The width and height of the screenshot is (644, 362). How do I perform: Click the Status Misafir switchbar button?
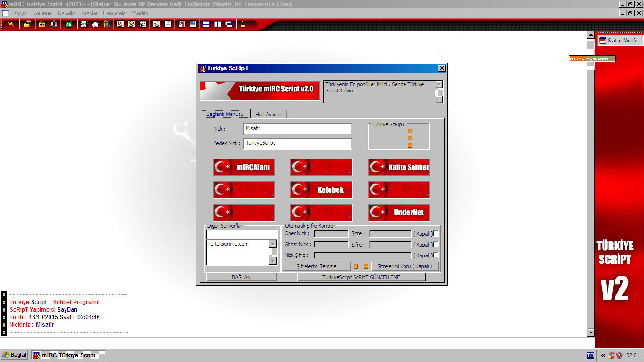point(619,41)
